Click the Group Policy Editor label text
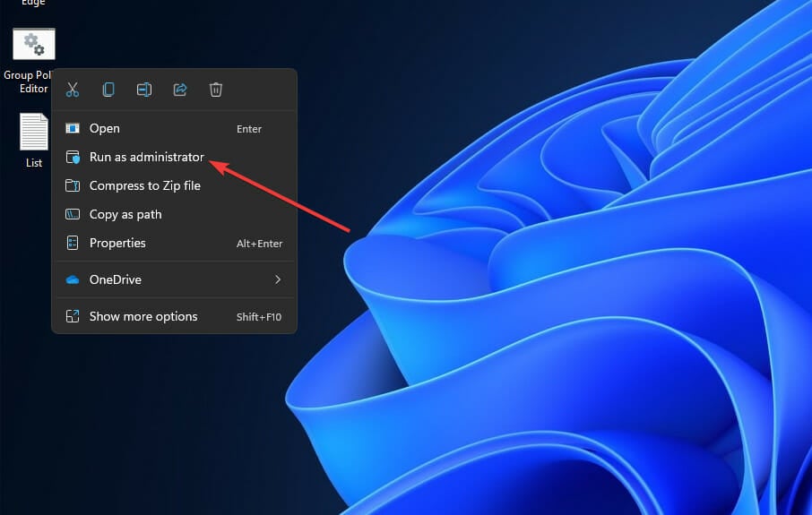 coord(29,82)
